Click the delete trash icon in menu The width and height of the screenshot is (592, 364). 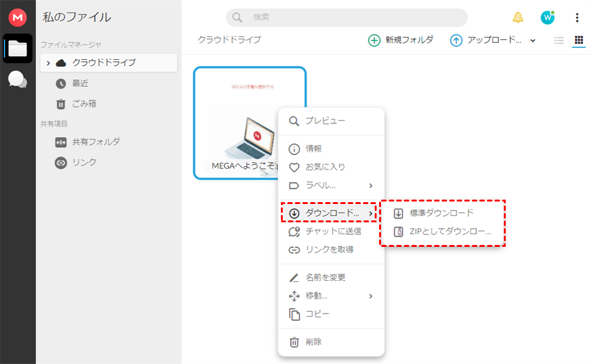pos(294,342)
